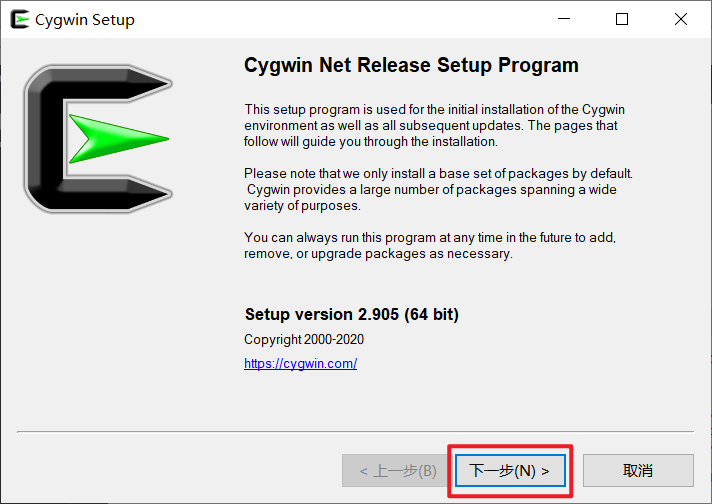
Task: Click the black C shape of the logo
Action: 45,139
